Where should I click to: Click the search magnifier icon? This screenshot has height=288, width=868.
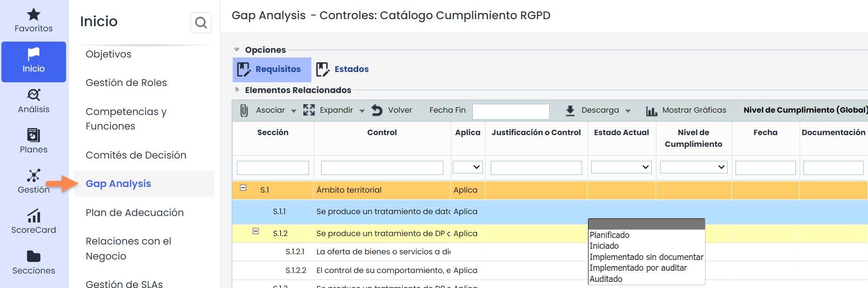coord(201,22)
